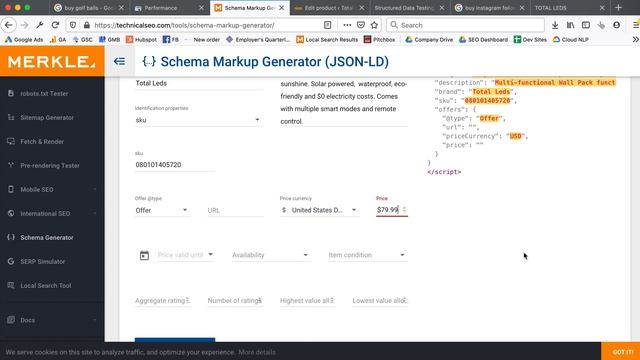The image size is (640, 360).
Task: Expand the Docs sidebar section
Action: 52,320
